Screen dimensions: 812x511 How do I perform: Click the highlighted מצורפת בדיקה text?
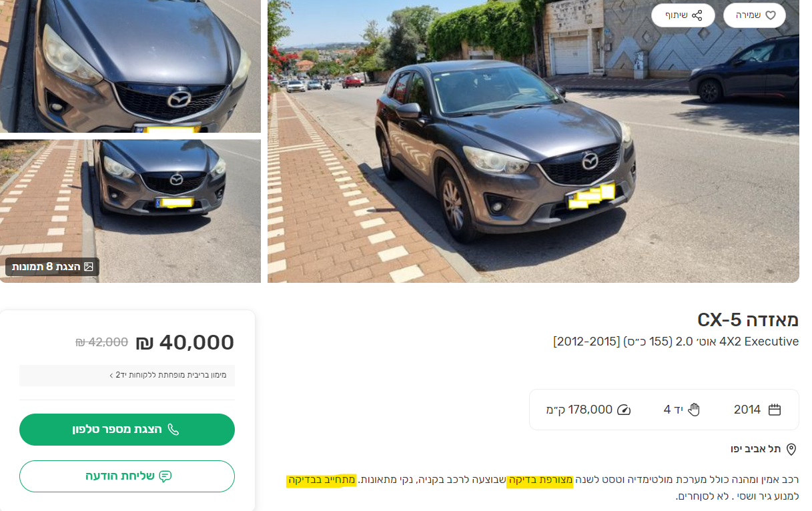coord(540,480)
